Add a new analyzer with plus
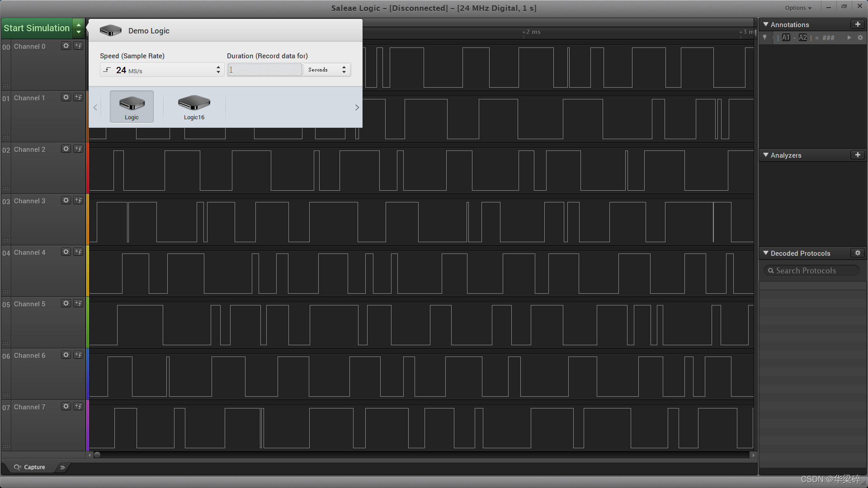 857,155
